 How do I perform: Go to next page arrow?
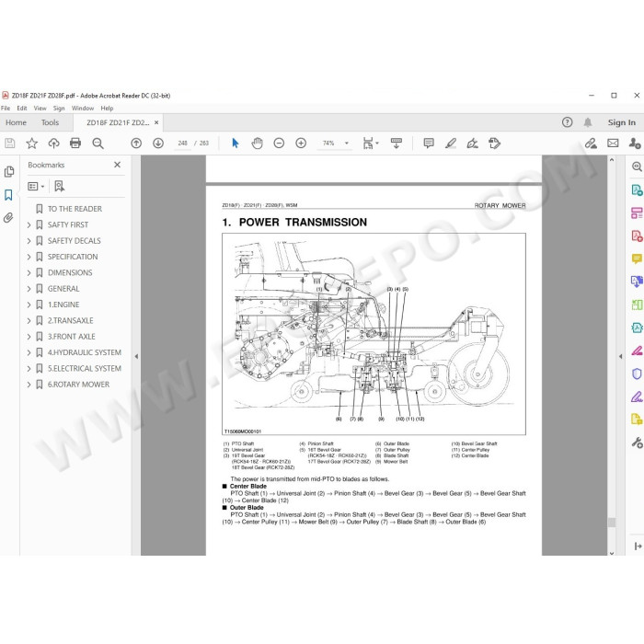(x=158, y=143)
